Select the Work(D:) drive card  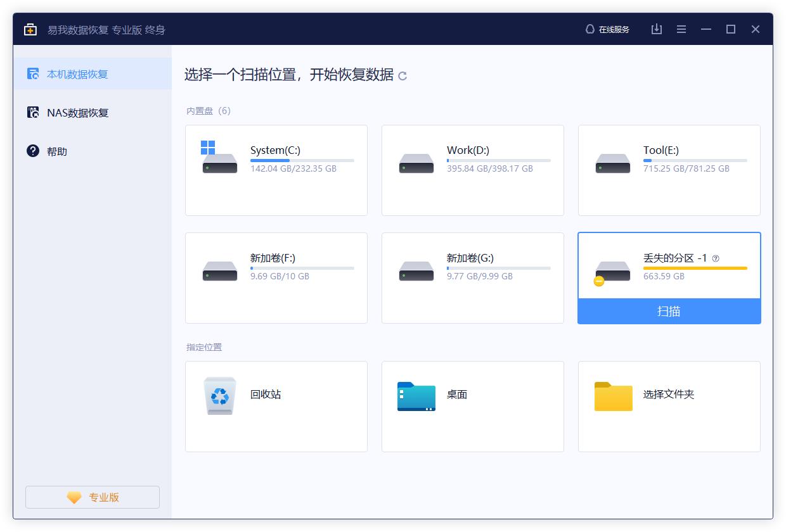473,170
